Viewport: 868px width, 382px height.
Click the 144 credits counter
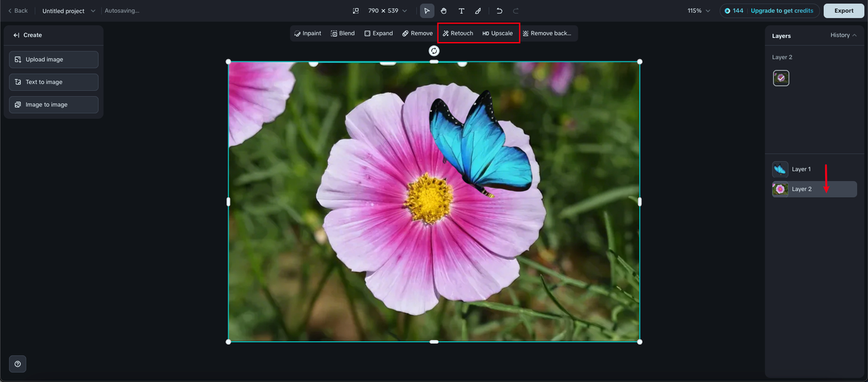click(734, 11)
